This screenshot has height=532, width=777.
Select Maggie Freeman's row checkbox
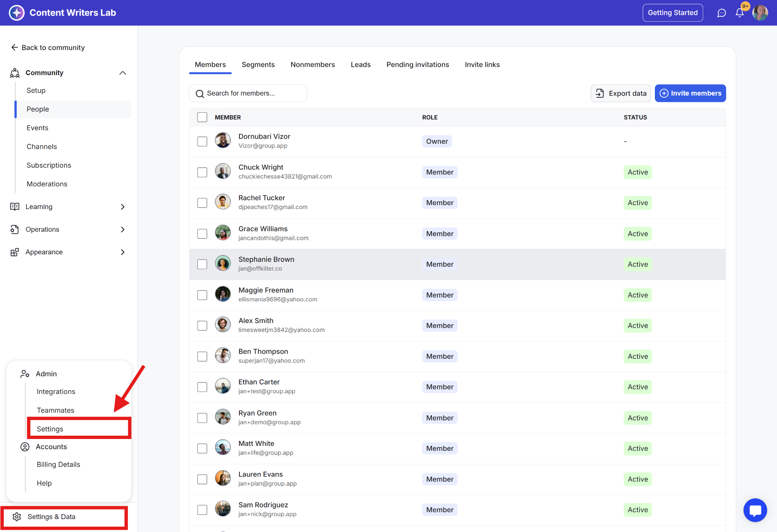202,295
